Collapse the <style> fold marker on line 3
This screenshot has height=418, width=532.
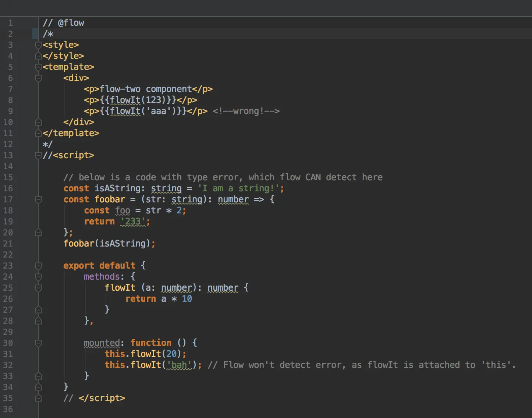pyautogui.click(x=38, y=45)
